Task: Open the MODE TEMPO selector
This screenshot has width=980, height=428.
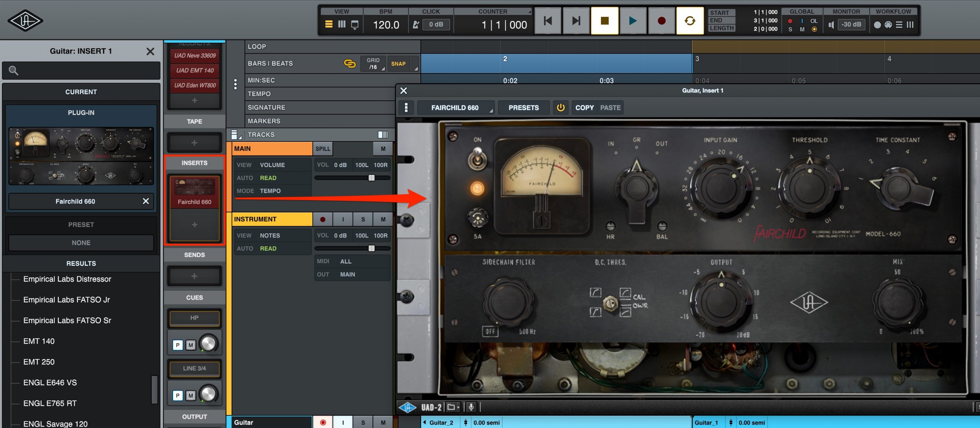Action: [273, 191]
